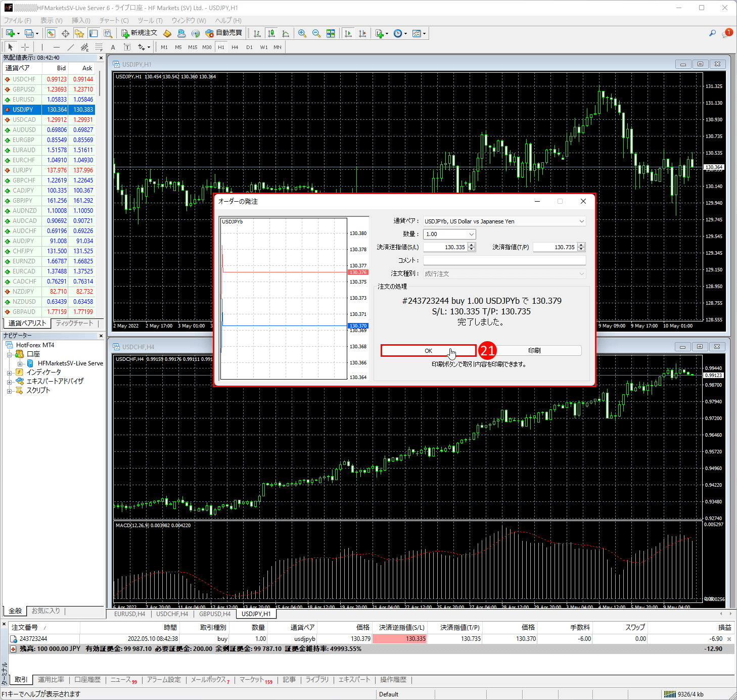This screenshot has width=737, height=700.
Task: Expand the インディケータ tree node
Action: [x=10, y=372]
